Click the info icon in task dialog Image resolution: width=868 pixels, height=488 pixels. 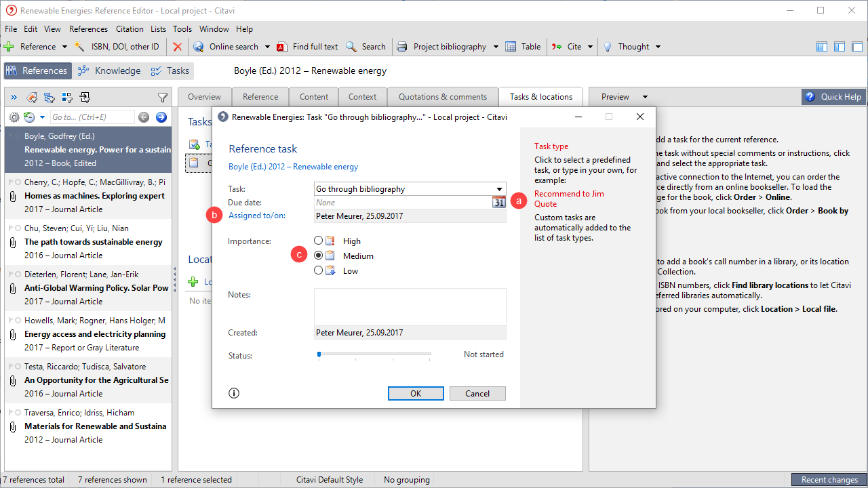click(234, 393)
